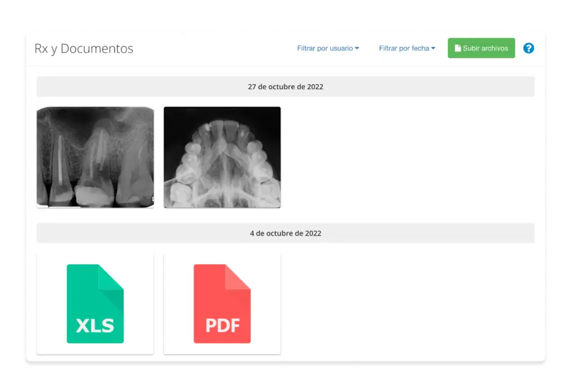Image resolution: width=571 pixels, height=392 pixels.
Task: Open the XLS spreadsheet file icon
Action: pyautogui.click(x=95, y=304)
